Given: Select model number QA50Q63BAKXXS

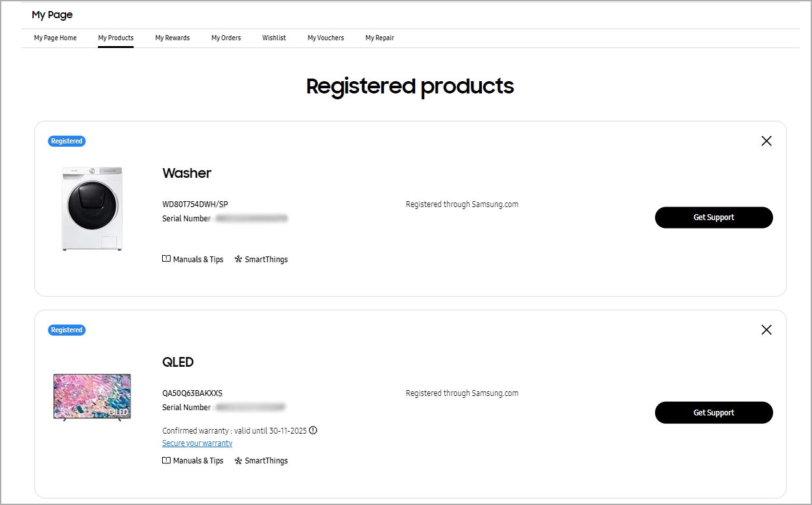Looking at the screenshot, I should [x=192, y=393].
